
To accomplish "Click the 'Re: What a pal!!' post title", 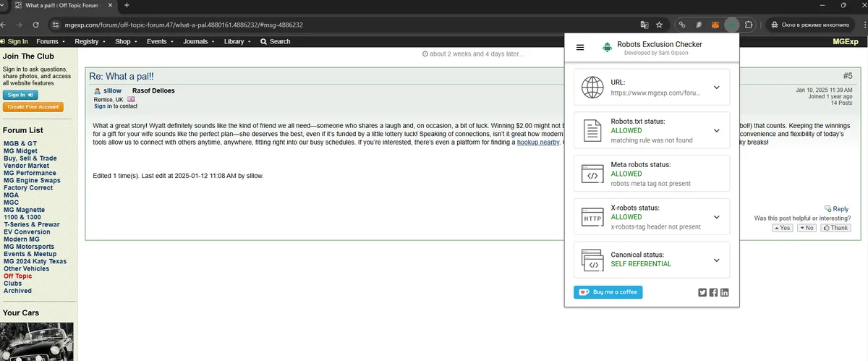I will point(122,76).
